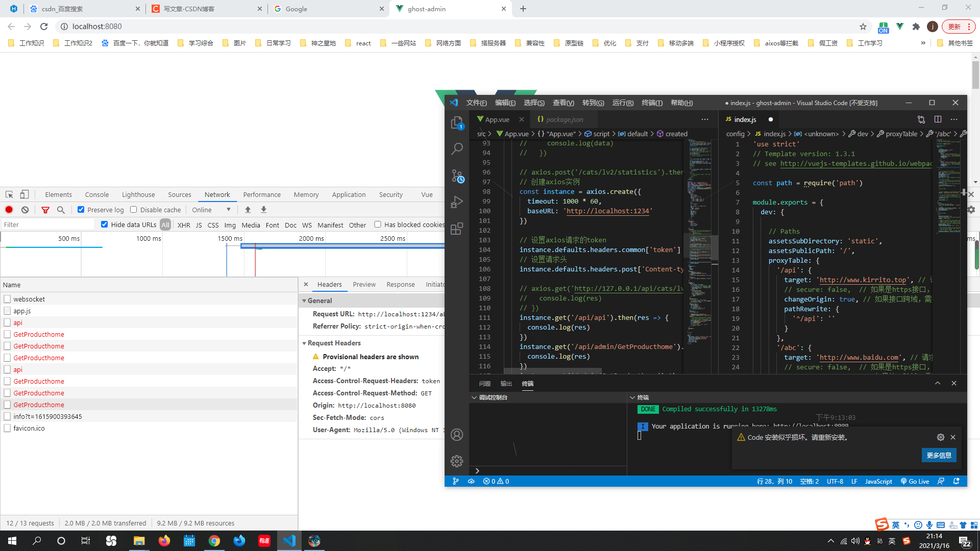
Task: Open VS Code Explorer sidebar icon
Action: pyautogui.click(x=456, y=123)
